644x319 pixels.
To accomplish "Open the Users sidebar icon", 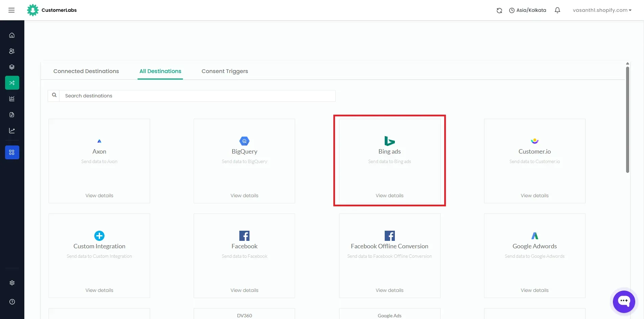I will point(12,51).
